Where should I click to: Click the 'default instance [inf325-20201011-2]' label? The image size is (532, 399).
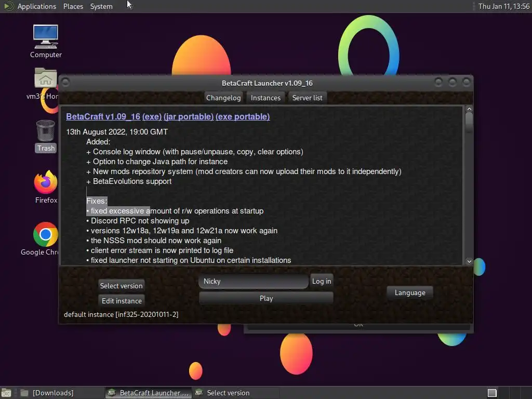(x=121, y=314)
